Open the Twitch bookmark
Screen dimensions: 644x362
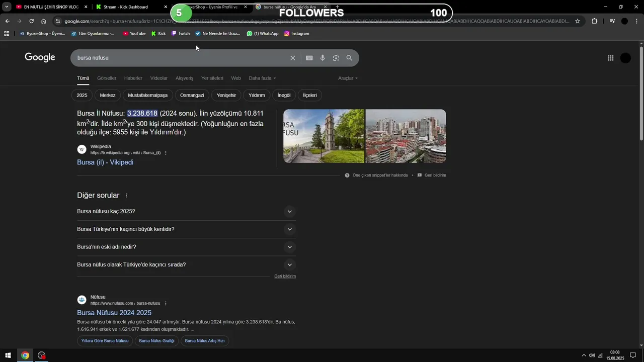point(180,34)
